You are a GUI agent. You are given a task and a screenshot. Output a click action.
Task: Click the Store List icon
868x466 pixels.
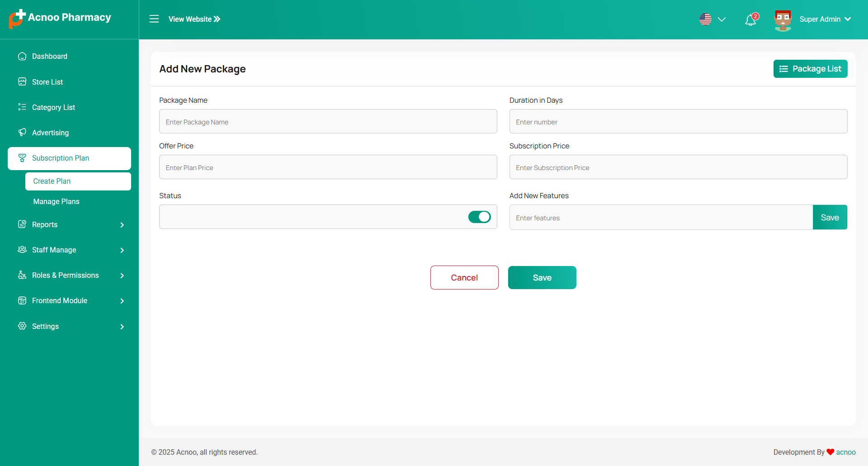[22, 82]
